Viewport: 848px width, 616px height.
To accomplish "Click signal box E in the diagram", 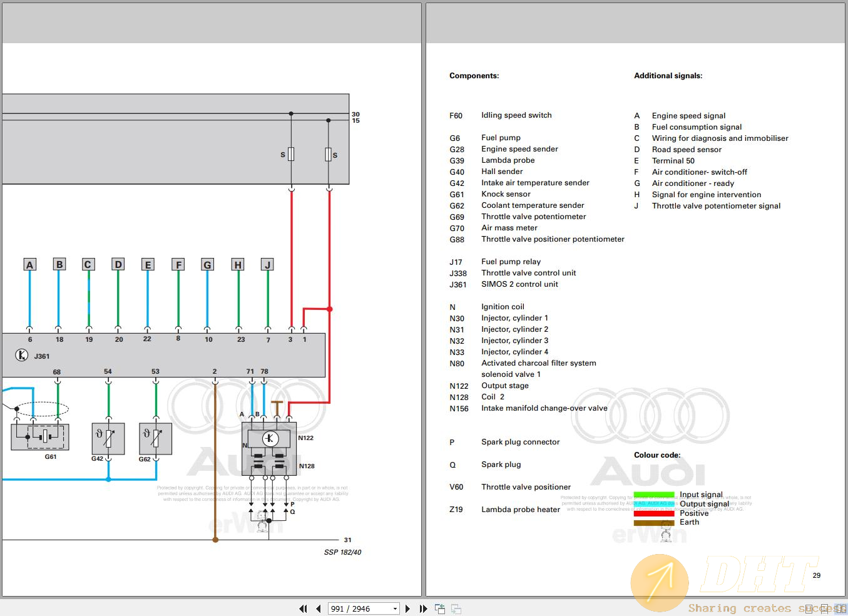I will coord(148,265).
